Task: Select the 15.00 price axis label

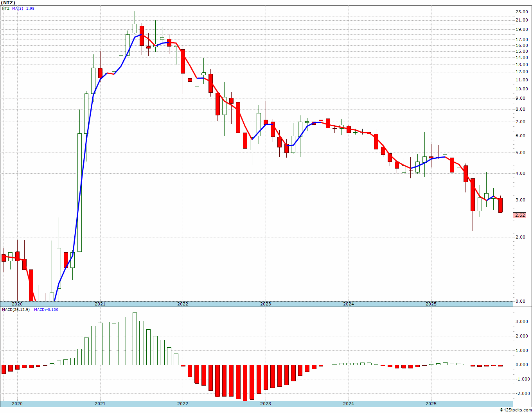Action: click(522, 51)
